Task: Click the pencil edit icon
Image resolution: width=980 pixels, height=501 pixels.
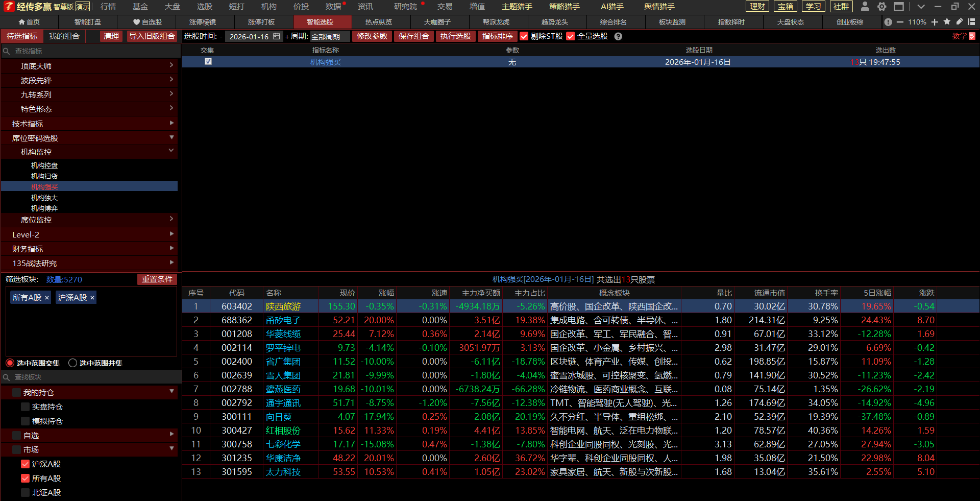Action: coord(960,22)
